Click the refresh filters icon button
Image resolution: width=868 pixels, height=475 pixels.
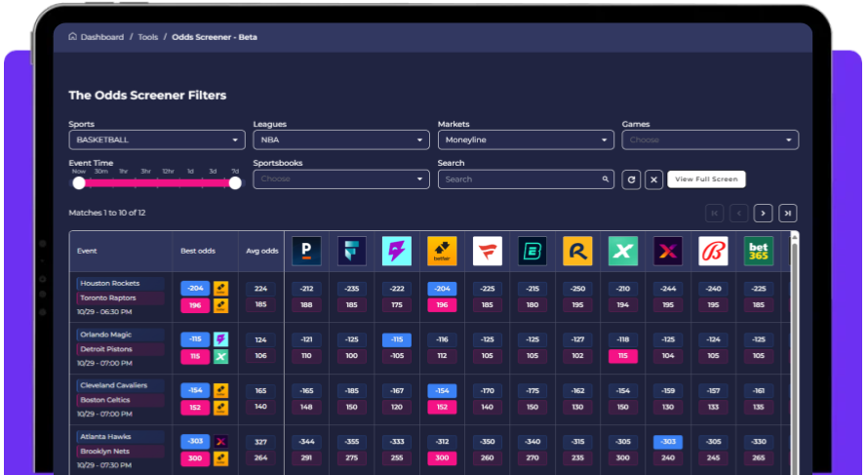pos(631,179)
